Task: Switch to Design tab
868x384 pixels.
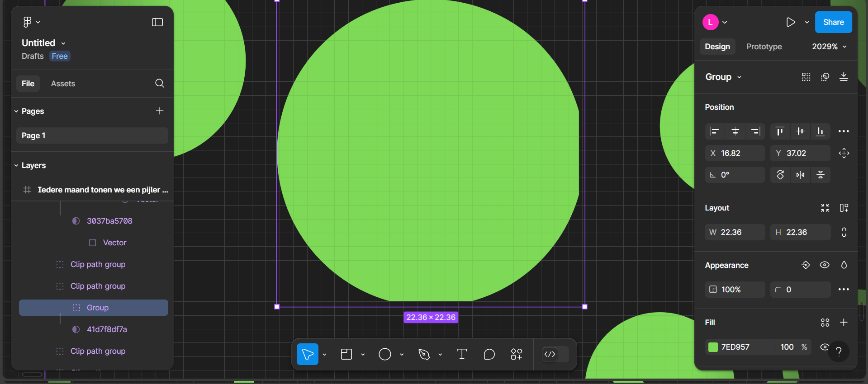Action: click(x=717, y=47)
